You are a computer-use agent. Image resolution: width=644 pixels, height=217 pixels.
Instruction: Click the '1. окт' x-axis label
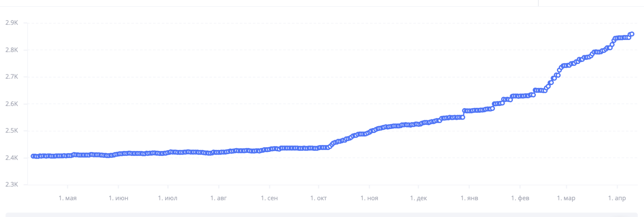[319, 198]
